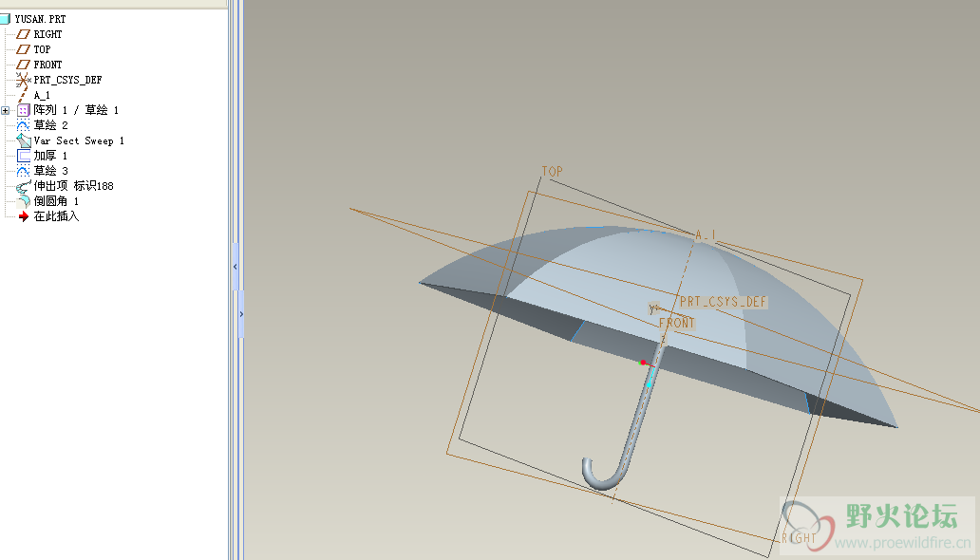
Task: Select the YUSAN.PRT root node icon
Action: click(5, 19)
